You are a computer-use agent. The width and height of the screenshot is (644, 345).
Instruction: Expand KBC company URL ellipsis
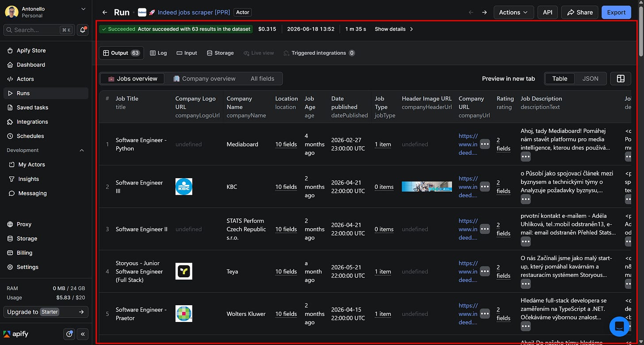(x=485, y=187)
